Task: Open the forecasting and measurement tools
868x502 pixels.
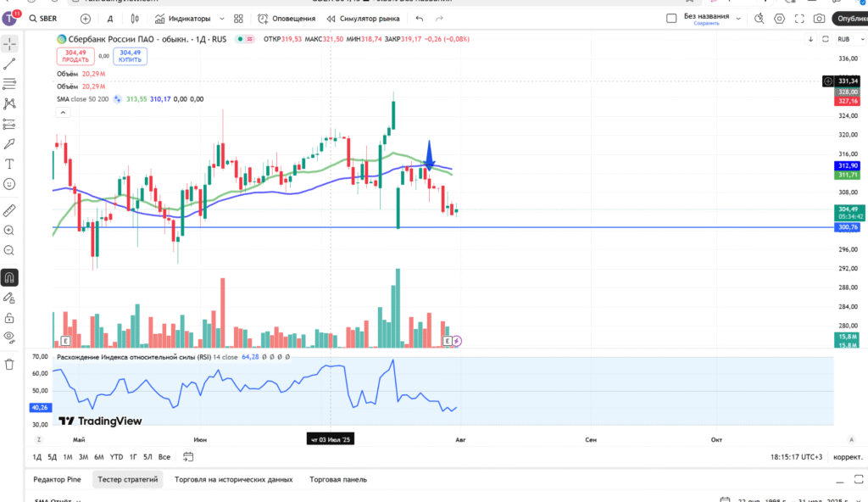Action: coord(9,124)
